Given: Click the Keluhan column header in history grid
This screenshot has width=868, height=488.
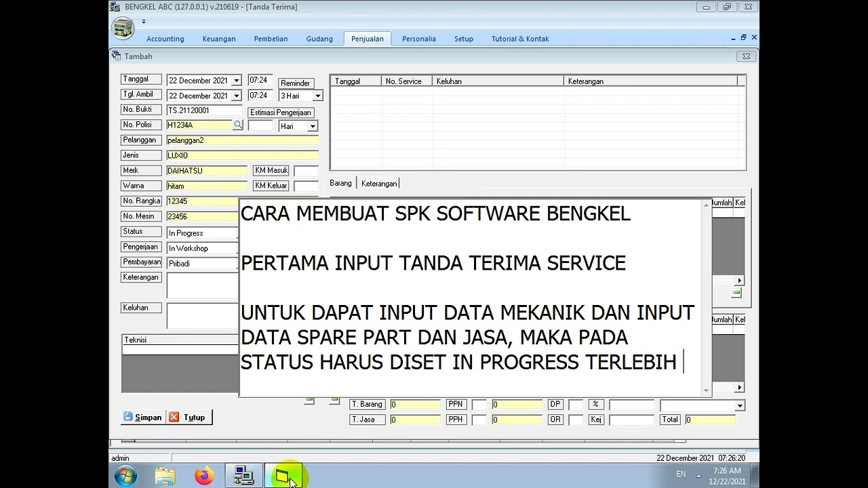Looking at the screenshot, I should point(498,81).
